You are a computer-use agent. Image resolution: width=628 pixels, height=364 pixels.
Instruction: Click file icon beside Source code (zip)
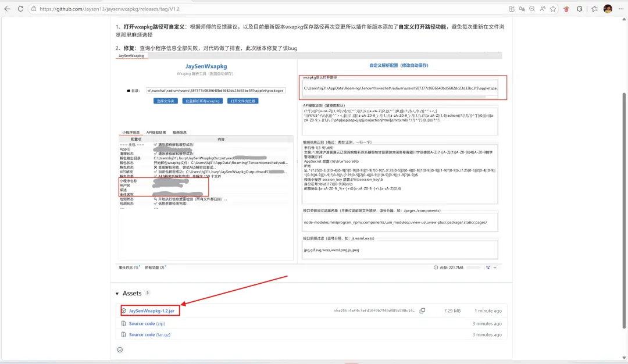point(123,323)
